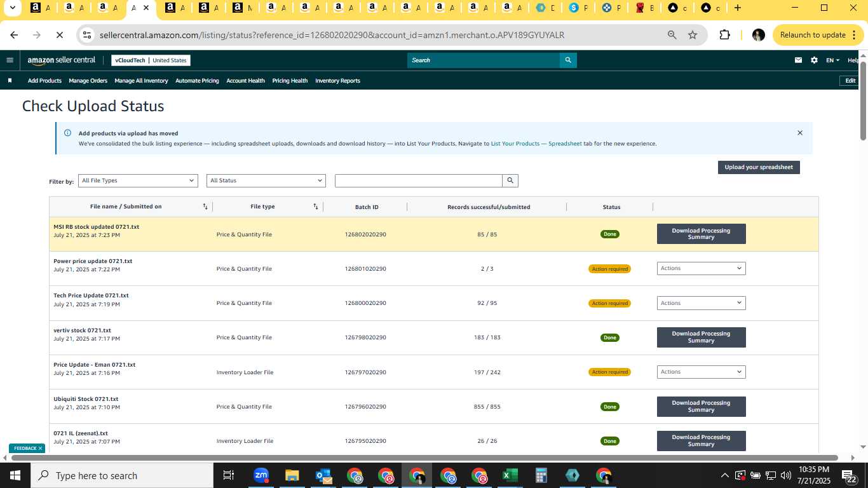Click the Task View icon on taskbar
Image resolution: width=868 pixels, height=488 pixels.
click(x=229, y=475)
